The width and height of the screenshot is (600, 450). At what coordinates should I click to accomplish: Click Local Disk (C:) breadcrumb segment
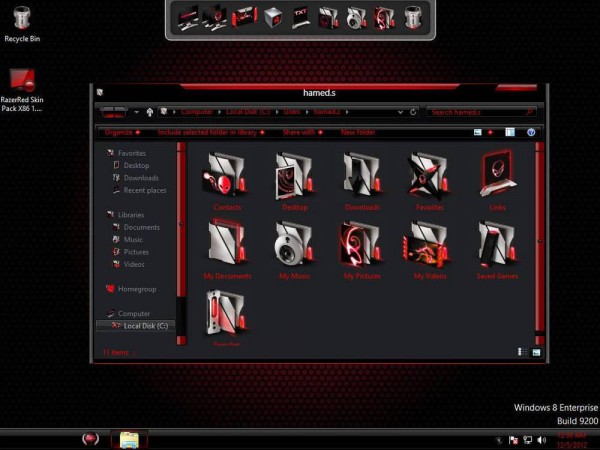tap(248, 112)
